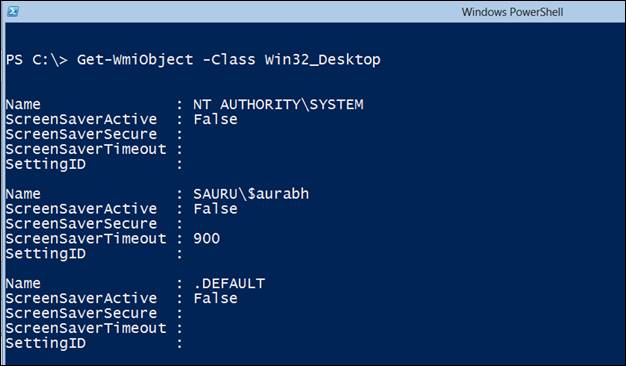Click the second Name label
Screen dimensions: 626x366
coord(23,194)
